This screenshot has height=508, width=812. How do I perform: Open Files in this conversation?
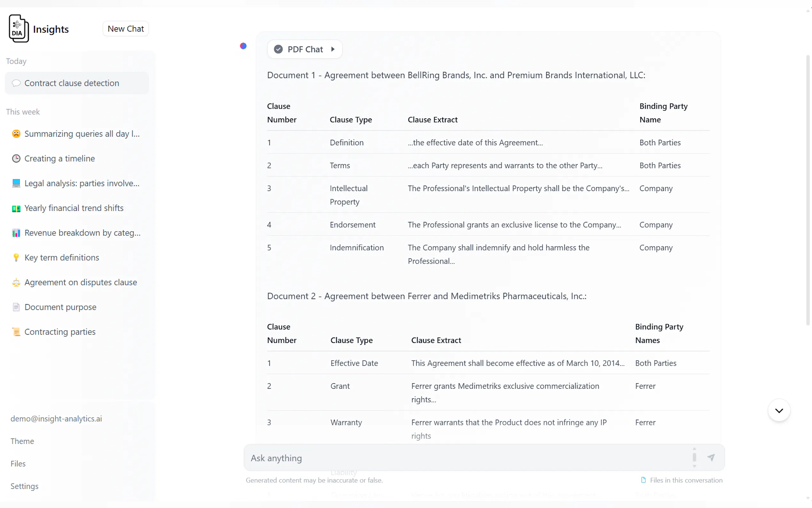point(682,480)
